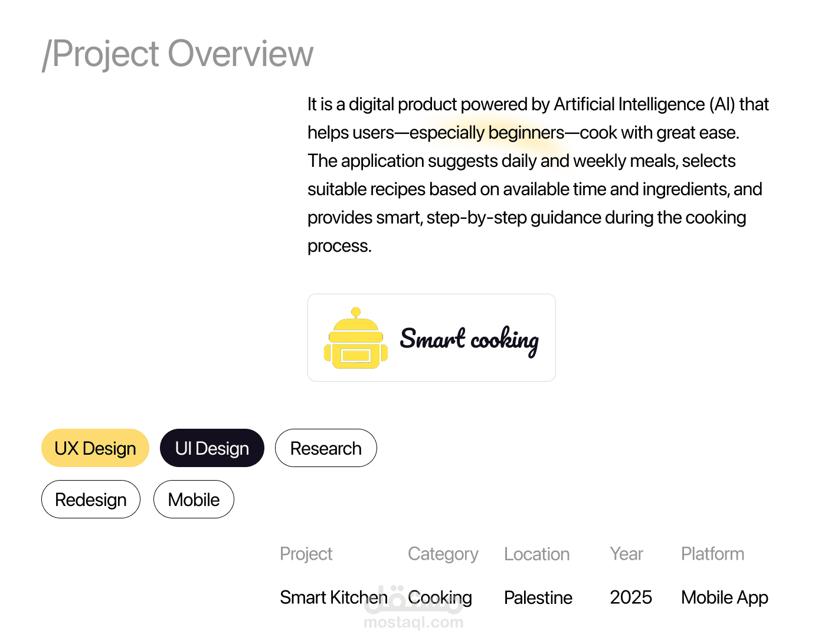Image resolution: width=828 pixels, height=644 pixels.
Task: Click the Platform column label
Action: (712, 554)
